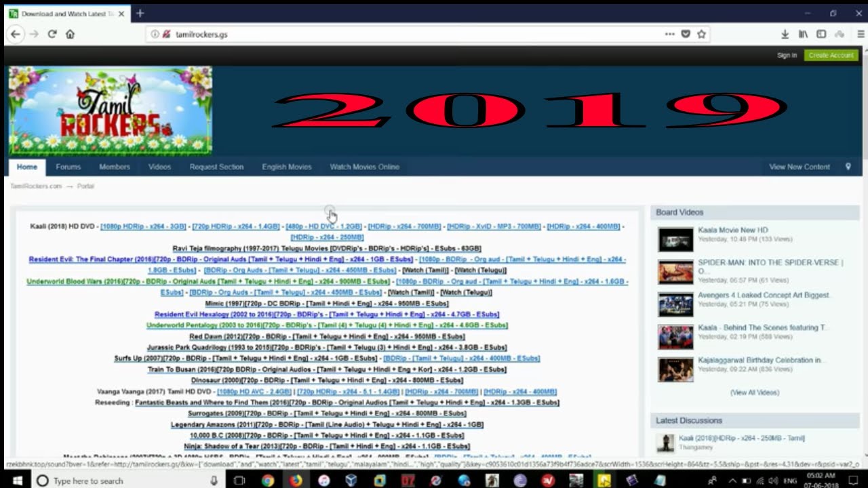Open the browser home page icon

click(x=70, y=34)
